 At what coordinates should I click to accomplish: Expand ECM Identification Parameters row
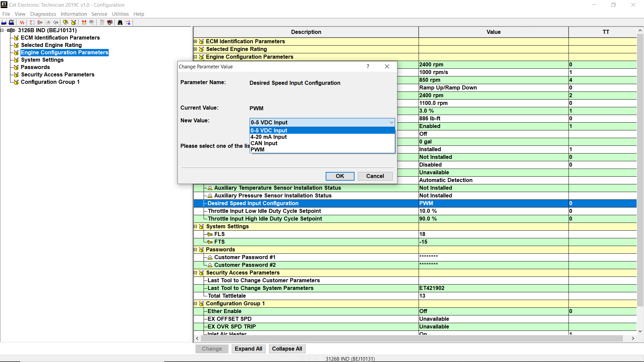pos(196,41)
